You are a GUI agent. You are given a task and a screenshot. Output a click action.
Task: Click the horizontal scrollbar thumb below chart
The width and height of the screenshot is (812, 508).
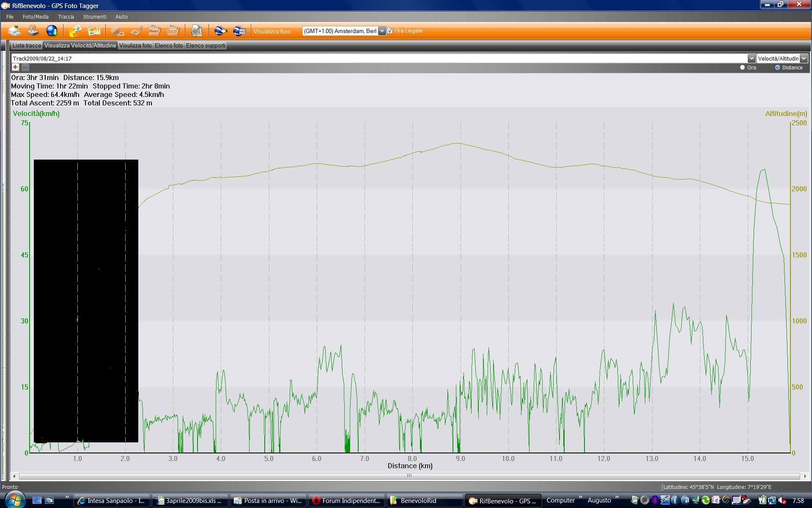(x=409, y=476)
